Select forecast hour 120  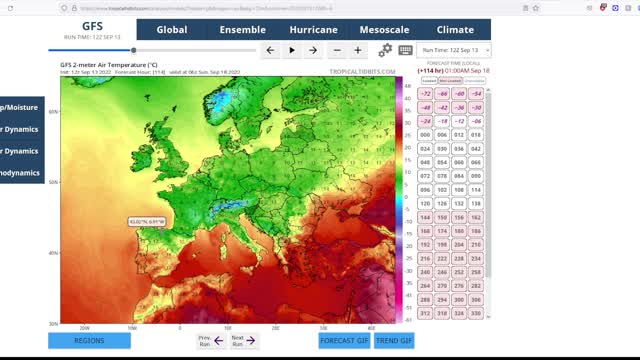pyautogui.click(x=425, y=203)
